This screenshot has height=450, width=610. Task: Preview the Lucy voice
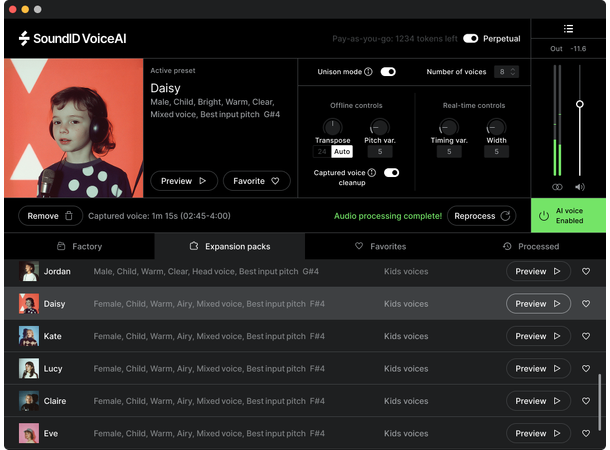(x=538, y=368)
